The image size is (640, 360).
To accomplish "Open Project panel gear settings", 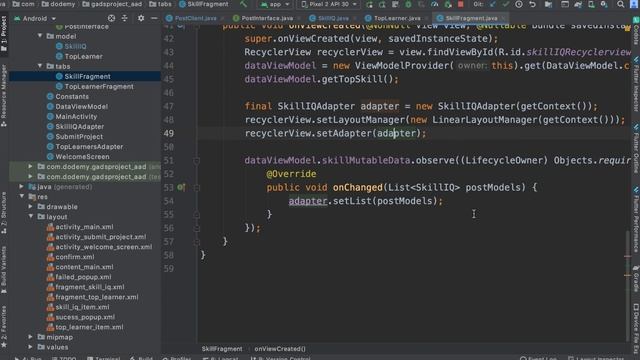I will click(141, 18).
